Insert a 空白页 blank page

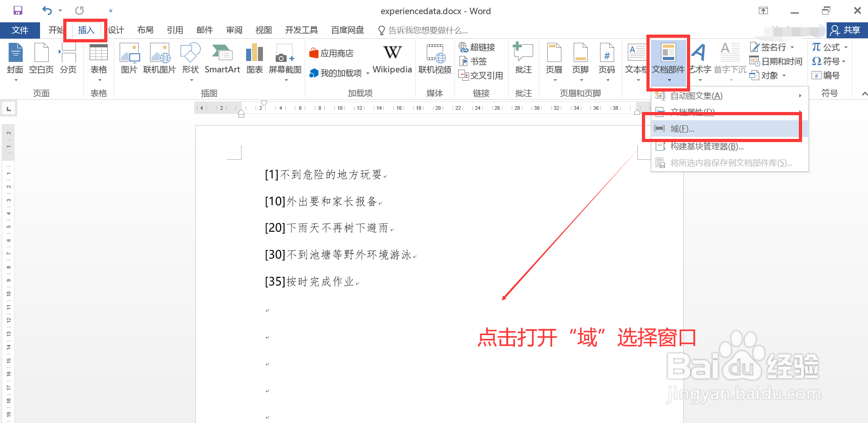tap(41, 58)
